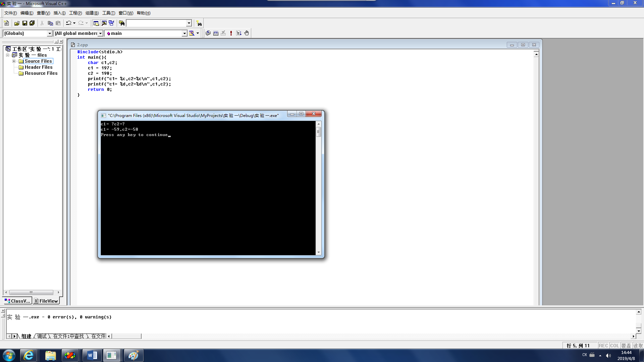Click the Open file folder icon
The height and width of the screenshot is (362, 644).
tap(17, 23)
